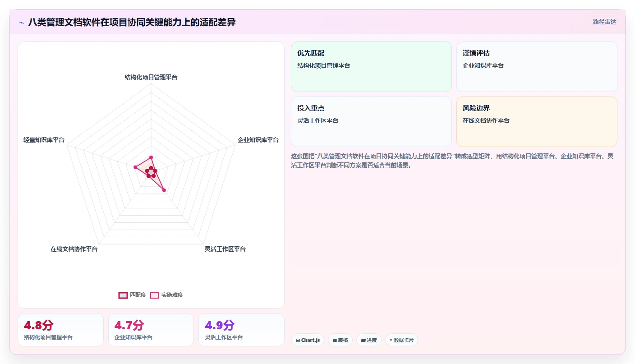
Task: Select the Chart.js tag pill
Action: (308, 340)
